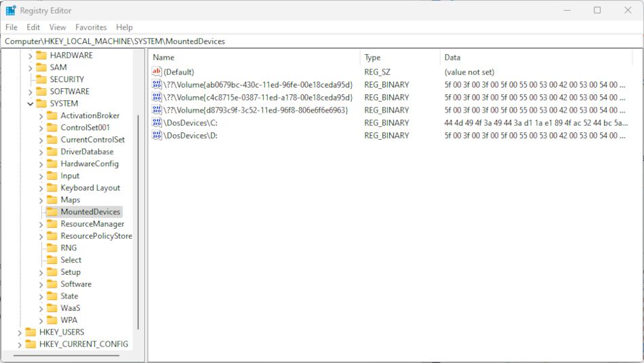This screenshot has height=363, width=644.
Task: Select the \DosDevices\C: value name
Action: [x=190, y=123]
